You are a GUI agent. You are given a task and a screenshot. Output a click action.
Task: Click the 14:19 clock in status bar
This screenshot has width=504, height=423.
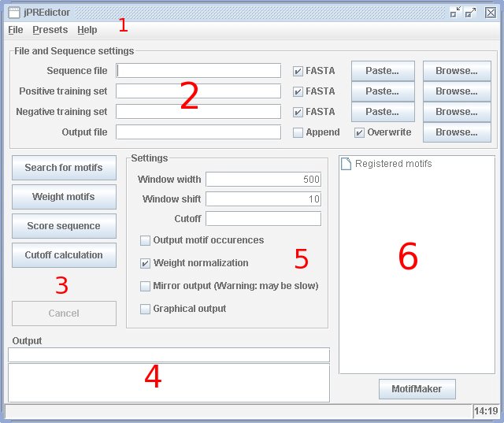486,410
